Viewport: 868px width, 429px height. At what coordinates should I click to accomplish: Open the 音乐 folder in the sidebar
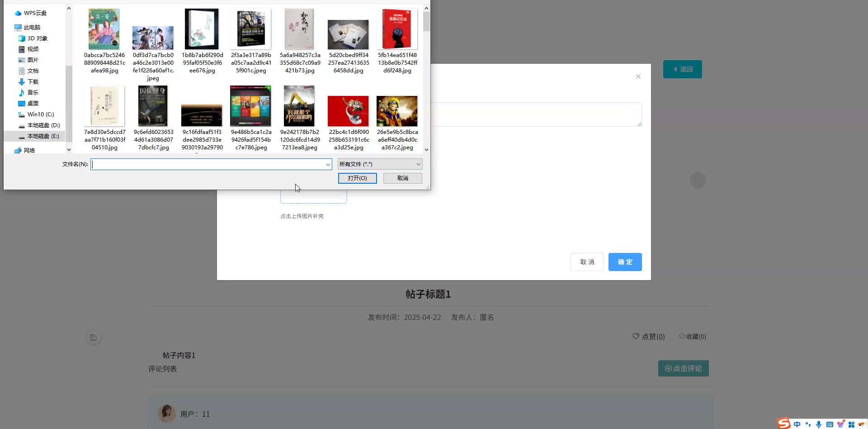pos(28,93)
